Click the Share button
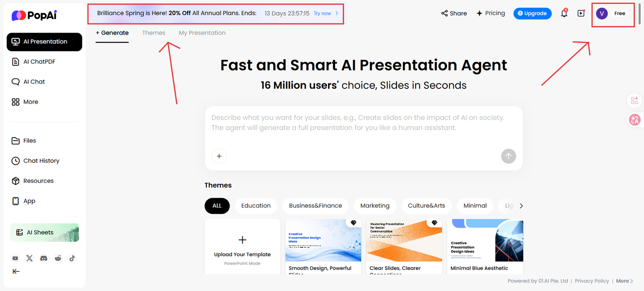 tap(454, 14)
